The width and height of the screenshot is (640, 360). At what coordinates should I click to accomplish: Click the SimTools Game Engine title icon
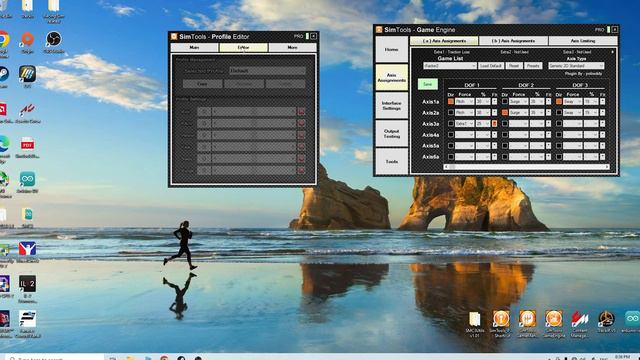pos(379,30)
